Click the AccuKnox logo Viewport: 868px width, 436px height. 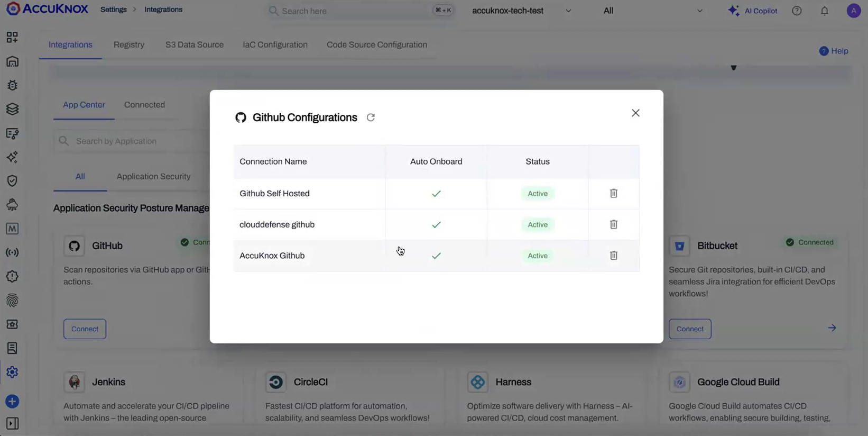click(x=47, y=9)
